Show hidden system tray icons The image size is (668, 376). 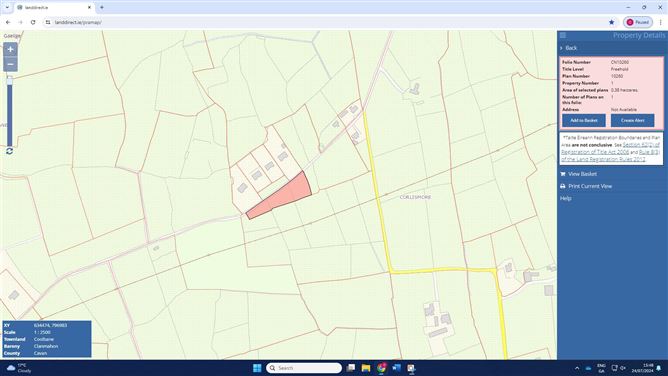point(577,368)
